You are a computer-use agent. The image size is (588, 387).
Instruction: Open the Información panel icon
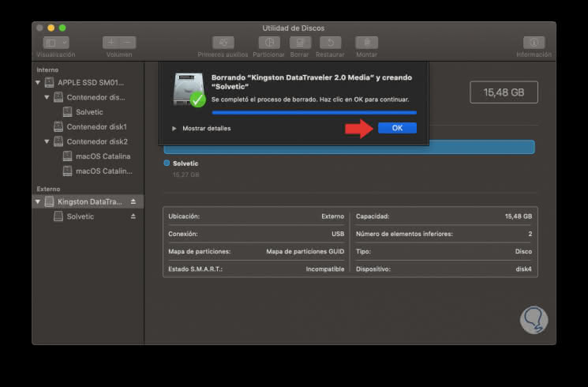pyautogui.click(x=534, y=43)
